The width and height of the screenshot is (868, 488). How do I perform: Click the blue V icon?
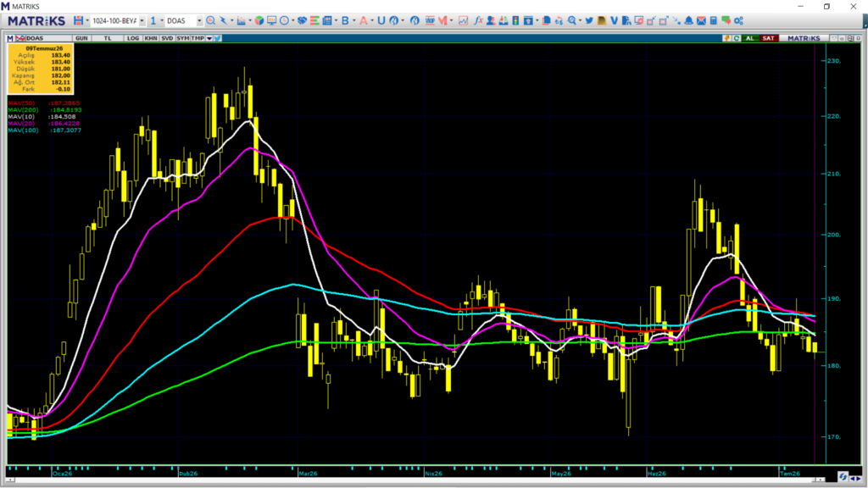tap(614, 20)
